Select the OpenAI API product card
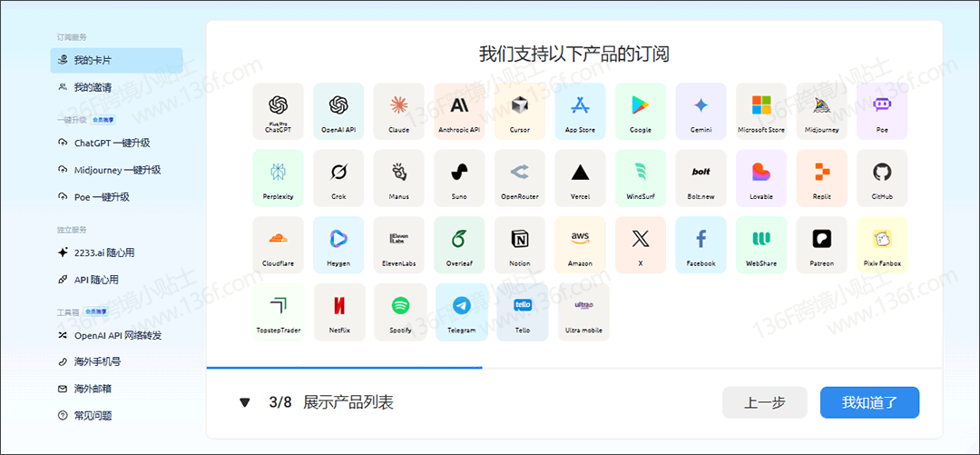Viewport: 980px width, 455px height. point(338,111)
